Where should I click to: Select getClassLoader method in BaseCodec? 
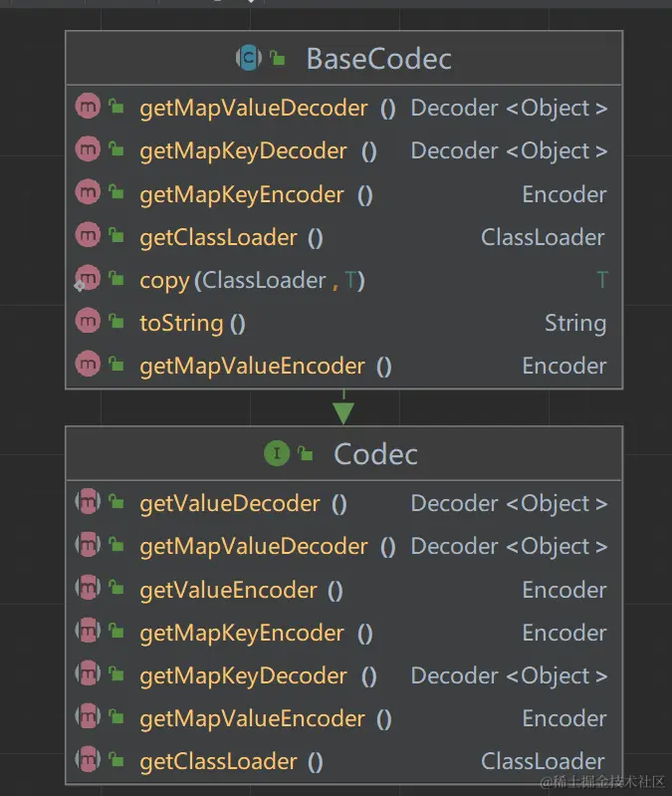[x=343, y=237]
